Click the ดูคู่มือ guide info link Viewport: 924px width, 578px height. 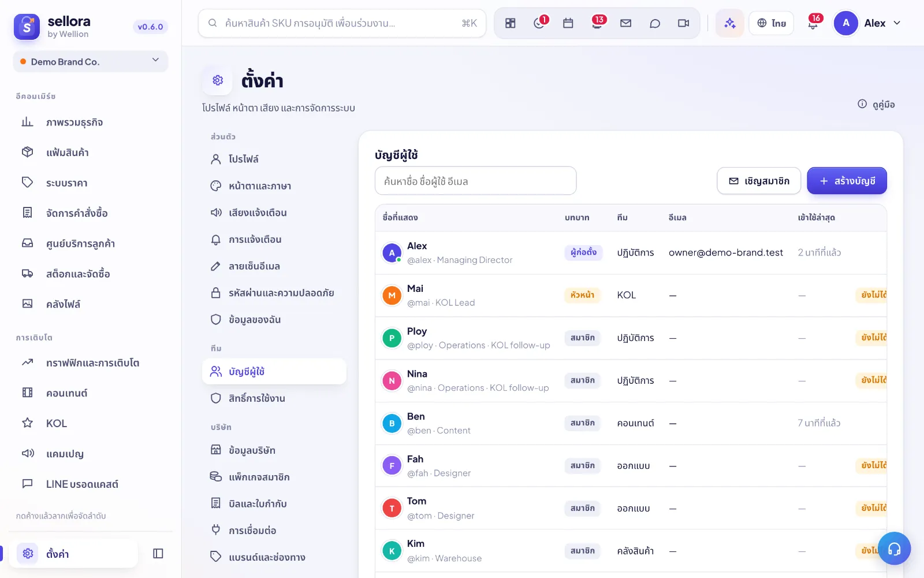[876, 104]
